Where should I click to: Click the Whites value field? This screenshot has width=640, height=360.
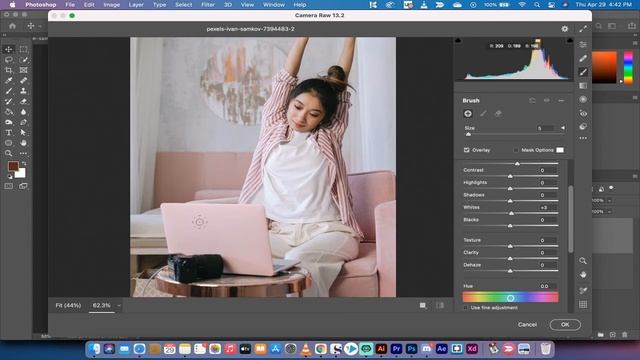click(546, 207)
